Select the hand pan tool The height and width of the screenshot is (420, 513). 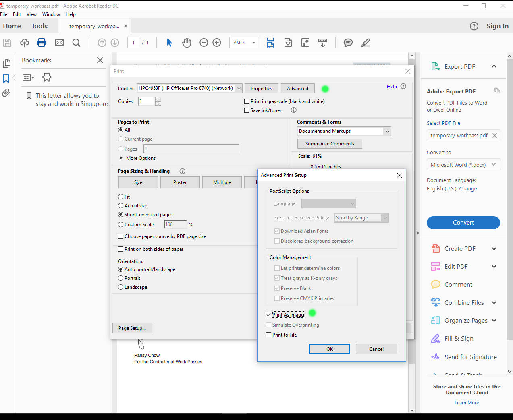pos(186,43)
